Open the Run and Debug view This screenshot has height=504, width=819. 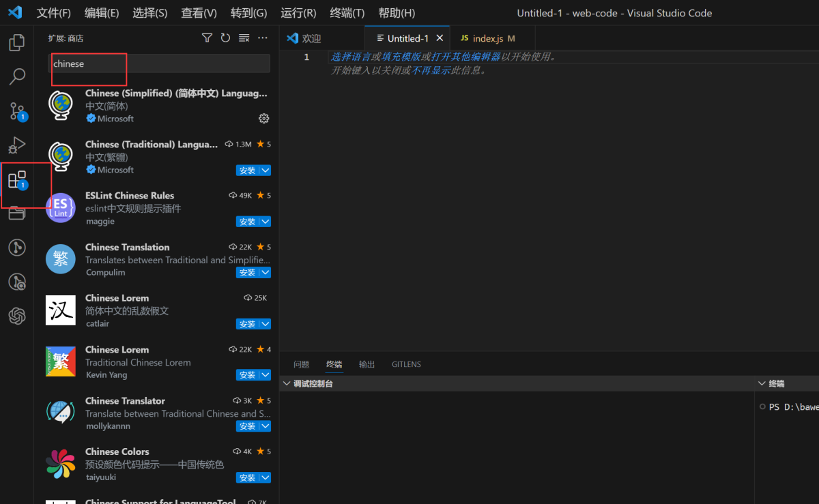click(17, 145)
